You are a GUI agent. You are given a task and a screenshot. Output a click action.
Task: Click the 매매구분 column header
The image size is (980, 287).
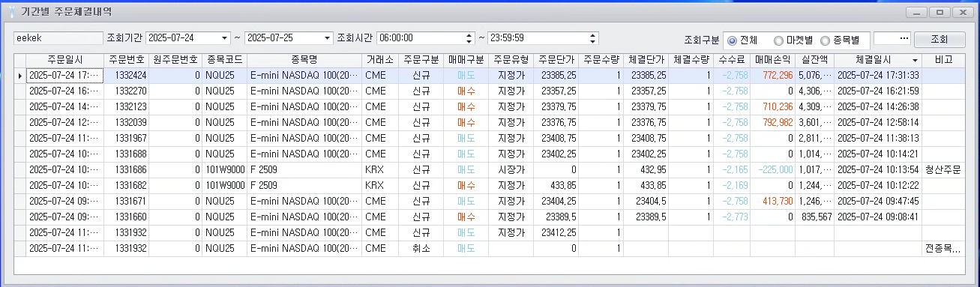point(466,60)
